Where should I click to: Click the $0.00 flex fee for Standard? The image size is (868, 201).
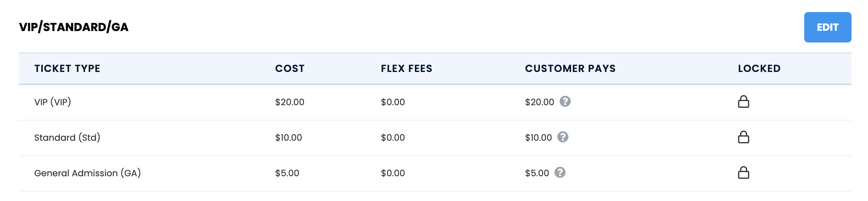(x=393, y=137)
